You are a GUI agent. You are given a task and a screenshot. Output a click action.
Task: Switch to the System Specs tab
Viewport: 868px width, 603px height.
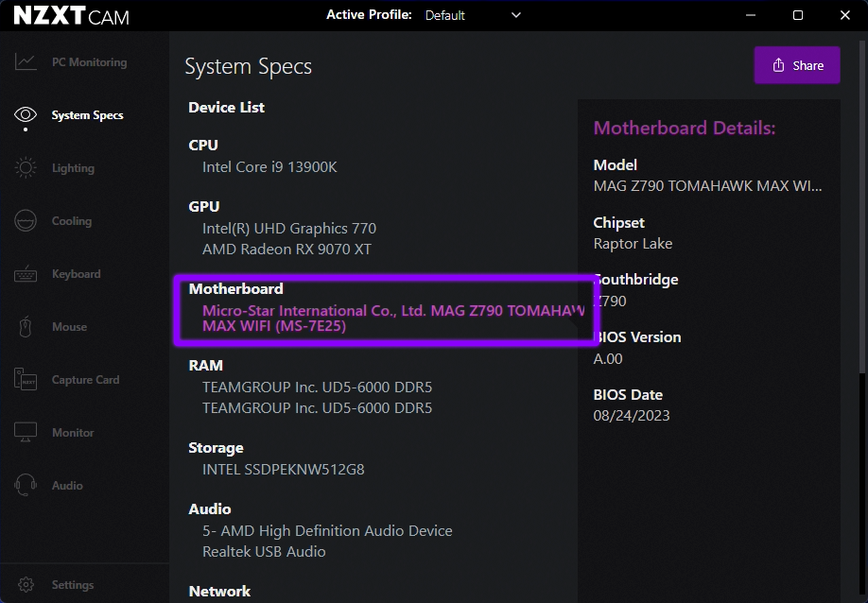(85, 114)
